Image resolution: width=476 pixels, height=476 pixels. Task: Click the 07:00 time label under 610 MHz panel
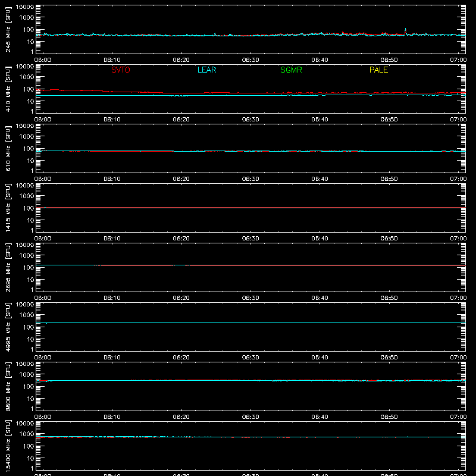click(458, 179)
